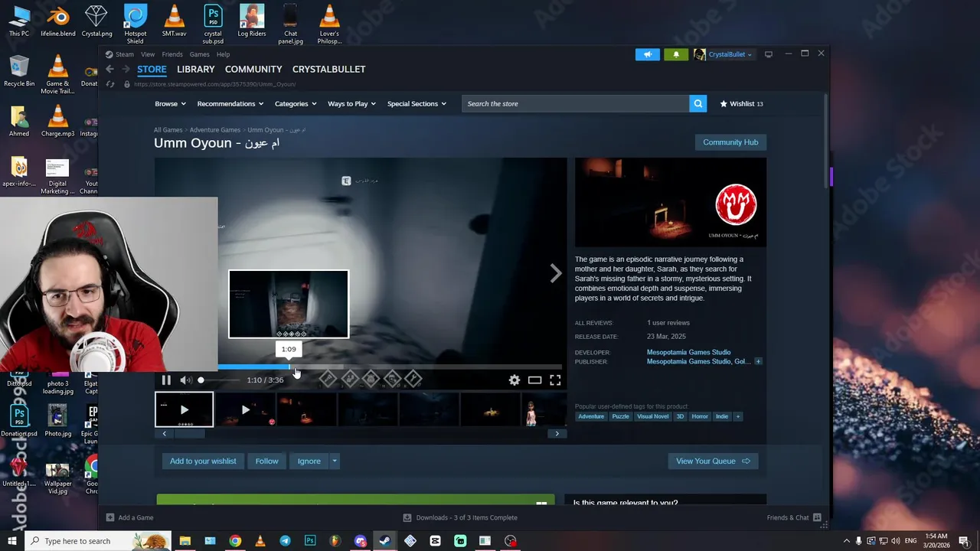Expand the Ways to Play dropdown

352,103
